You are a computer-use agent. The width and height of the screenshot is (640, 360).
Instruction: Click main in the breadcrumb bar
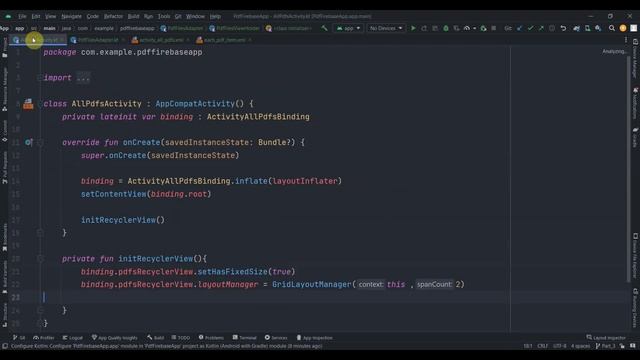[x=49, y=28]
